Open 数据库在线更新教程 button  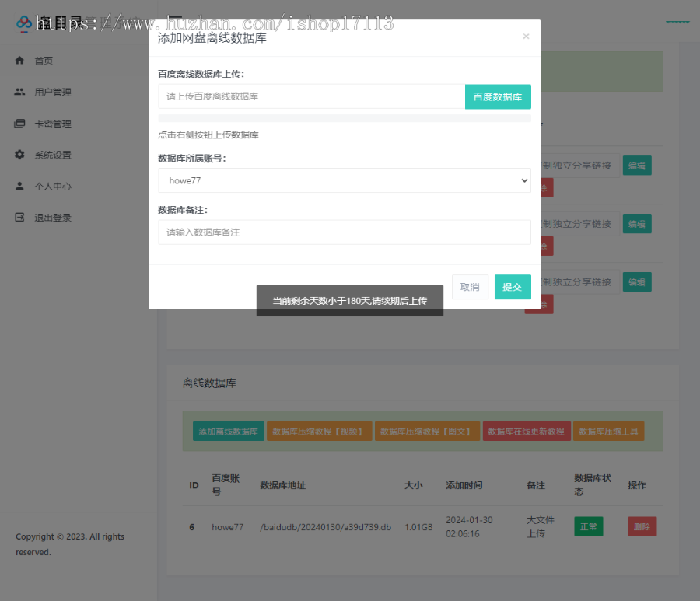(x=527, y=431)
